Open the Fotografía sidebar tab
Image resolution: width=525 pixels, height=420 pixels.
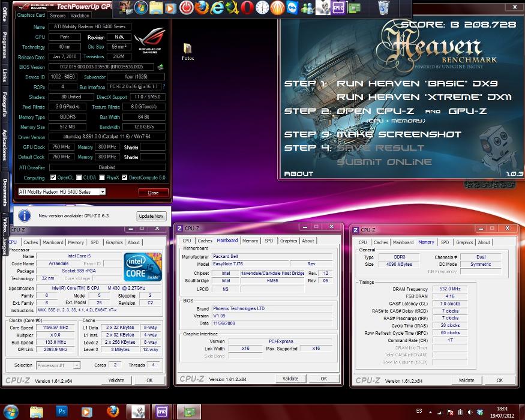click(4, 104)
